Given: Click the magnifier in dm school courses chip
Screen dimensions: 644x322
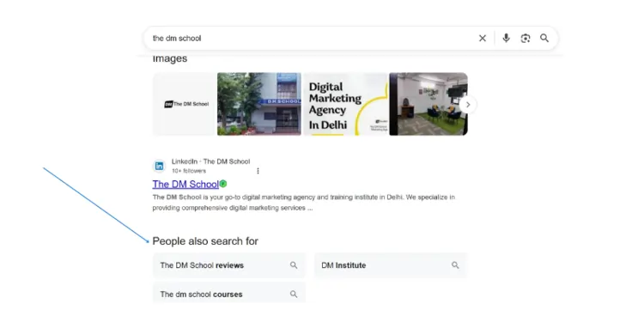Looking at the screenshot, I should tap(294, 294).
